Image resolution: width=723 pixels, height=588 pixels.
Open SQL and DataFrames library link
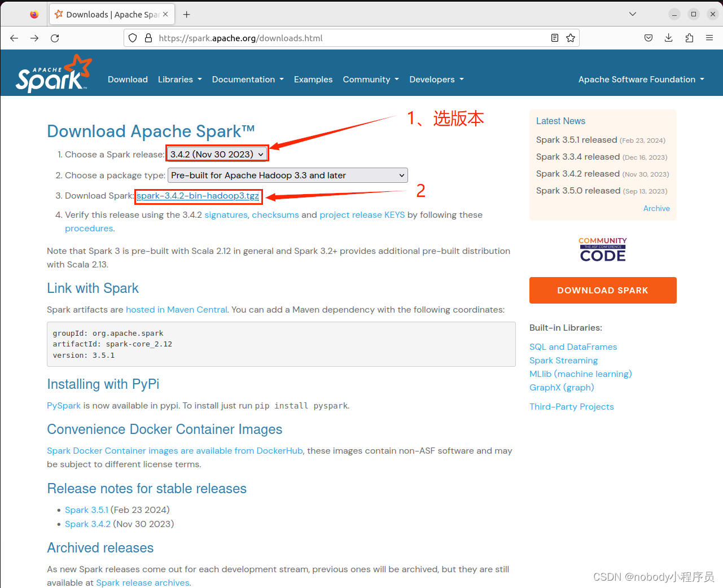(573, 347)
